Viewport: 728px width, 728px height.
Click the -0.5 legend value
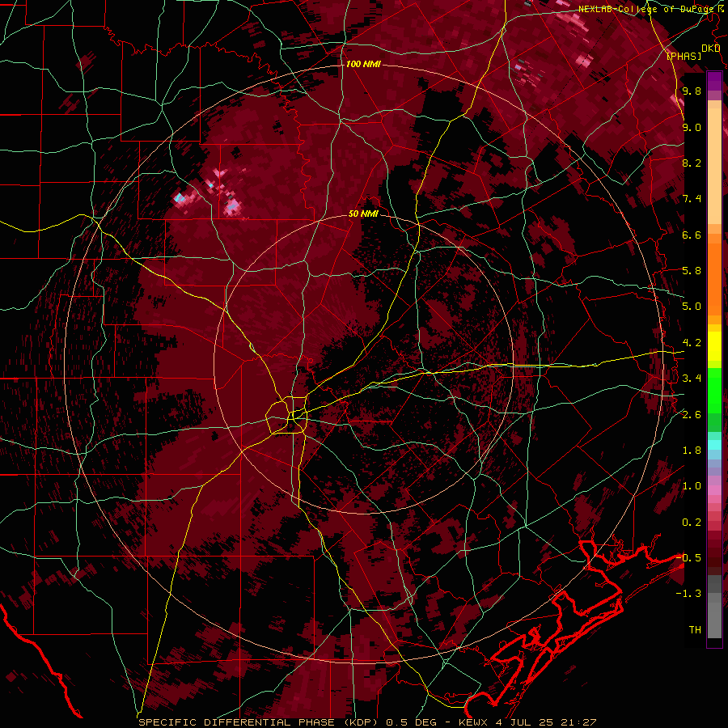689,558
